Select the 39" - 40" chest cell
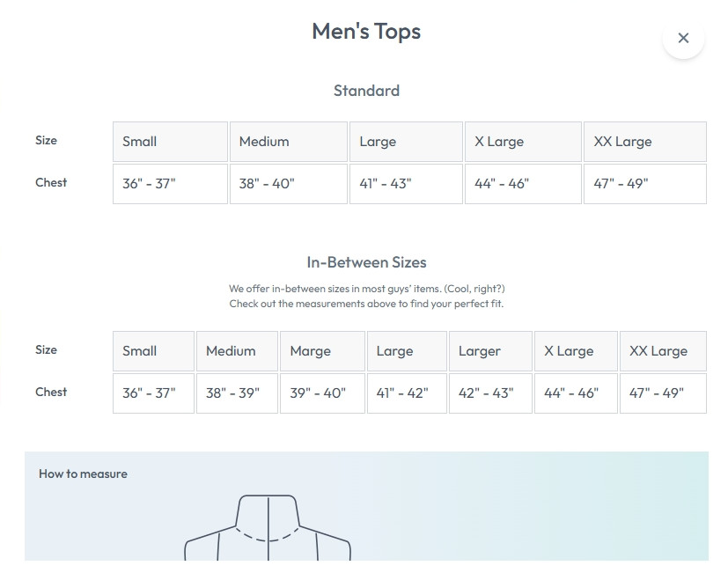 click(321, 393)
